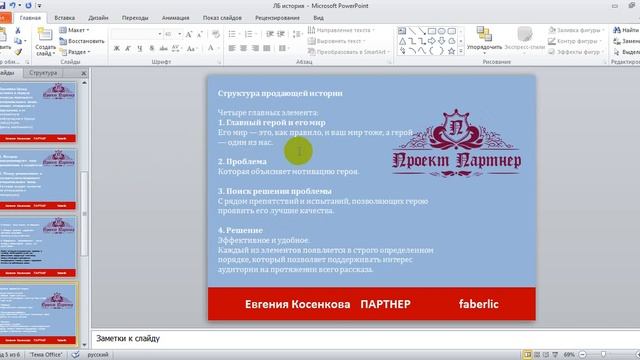The height and width of the screenshot is (360, 640).
Task: Click the Cut scissors icon
Action: (18, 31)
